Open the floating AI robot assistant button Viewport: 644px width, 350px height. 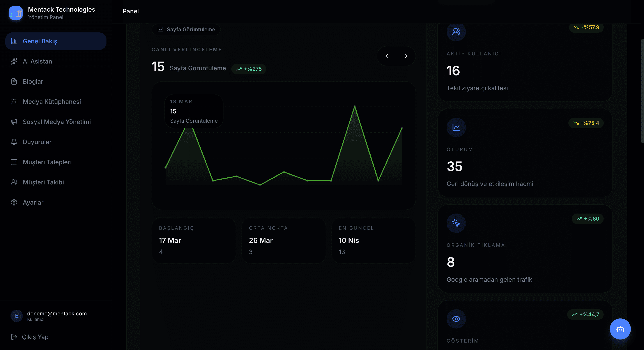620,329
